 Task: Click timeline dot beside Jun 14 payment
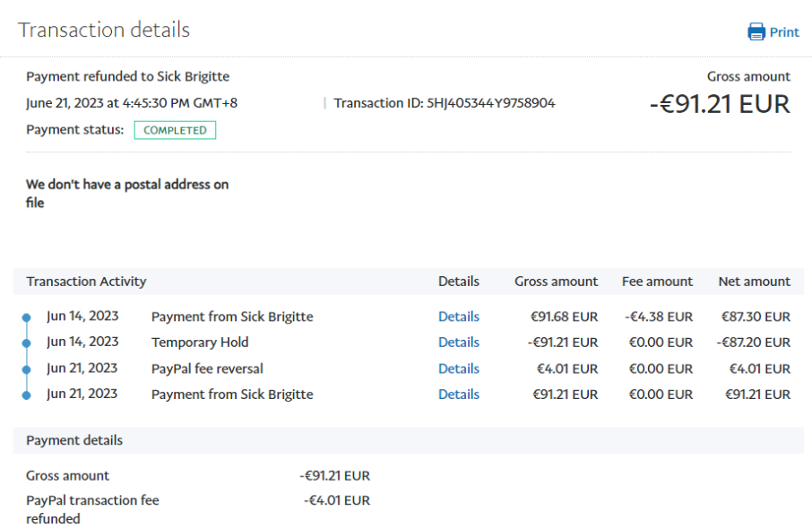26,317
